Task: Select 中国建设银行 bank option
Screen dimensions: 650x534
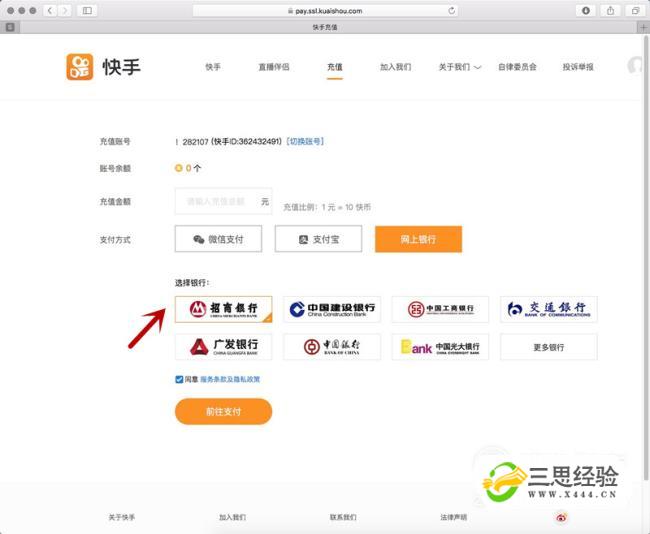Action: click(x=332, y=309)
